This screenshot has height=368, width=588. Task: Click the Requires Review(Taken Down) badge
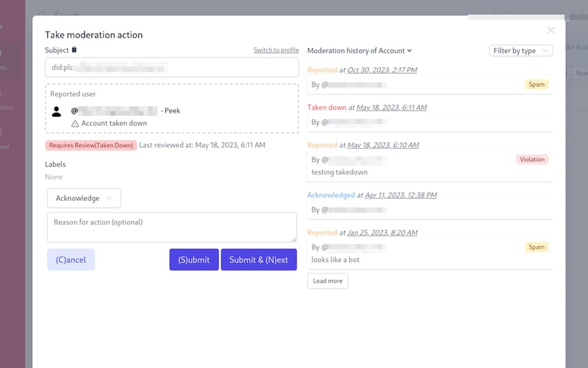pos(90,145)
